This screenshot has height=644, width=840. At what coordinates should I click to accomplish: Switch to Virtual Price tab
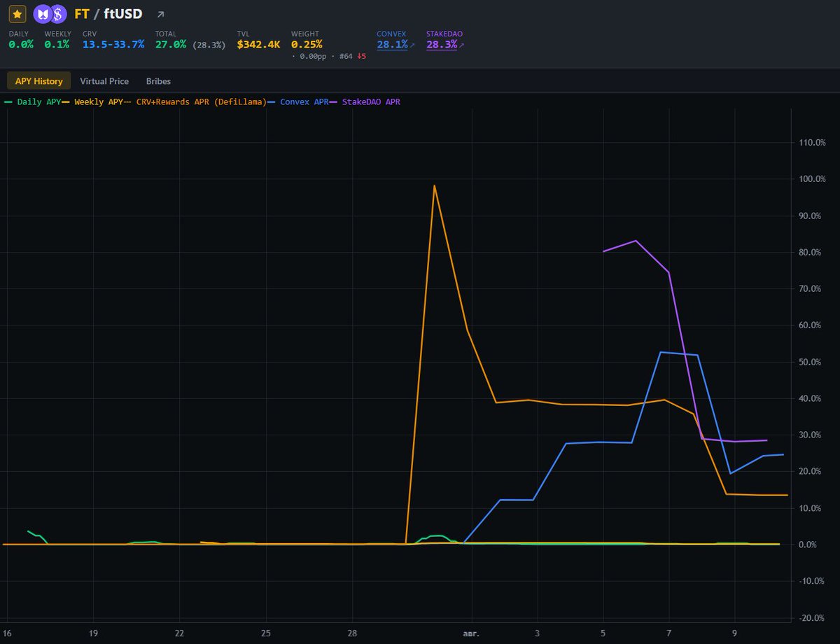(x=104, y=81)
